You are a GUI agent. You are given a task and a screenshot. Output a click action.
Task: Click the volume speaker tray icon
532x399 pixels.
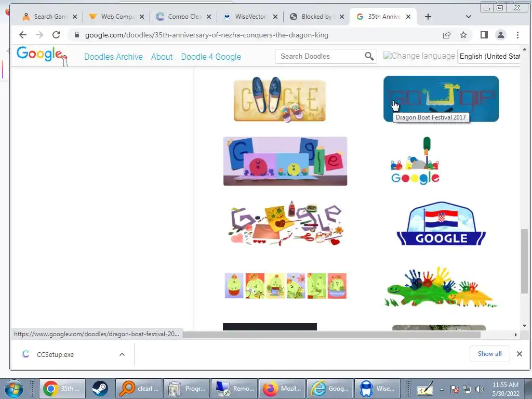(480, 390)
